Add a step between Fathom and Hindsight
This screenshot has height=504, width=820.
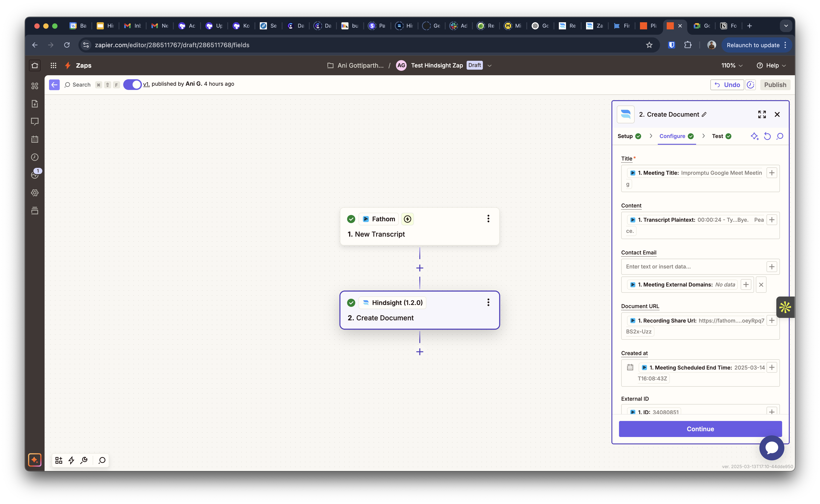[x=420, y=268]
